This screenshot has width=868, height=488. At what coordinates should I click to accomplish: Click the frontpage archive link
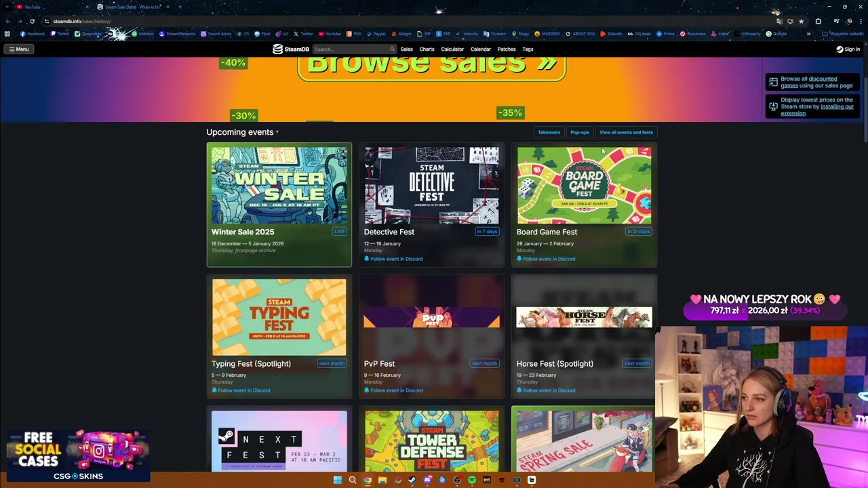256,251
